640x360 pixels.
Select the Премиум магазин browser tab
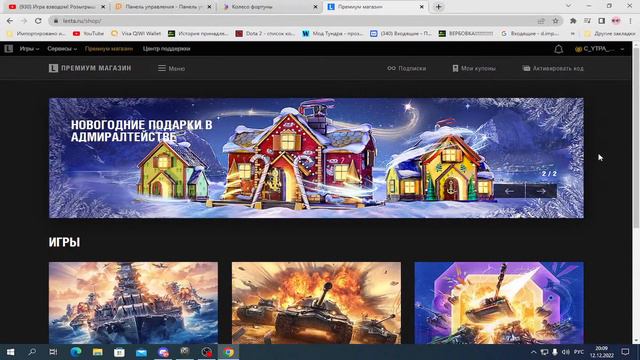pos(376,7)
